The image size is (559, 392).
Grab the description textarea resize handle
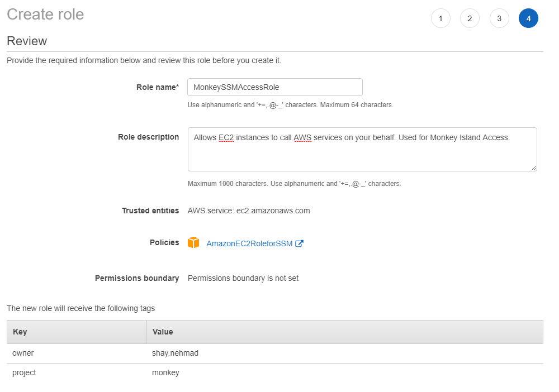point(534,168)
